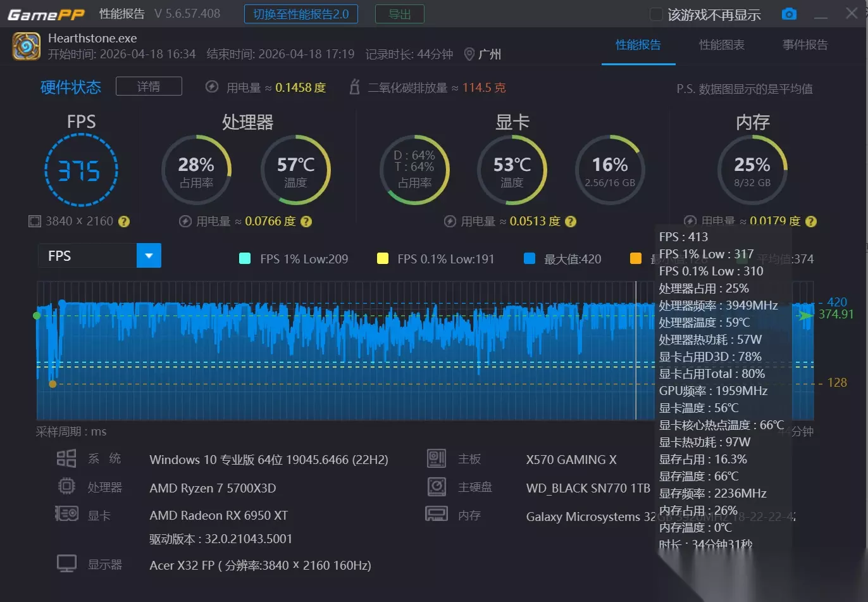
Task: Click the power usage icon near 用电量 ≈ 0.1458 度
Action: pyautogui.click(x=213, y=87)
